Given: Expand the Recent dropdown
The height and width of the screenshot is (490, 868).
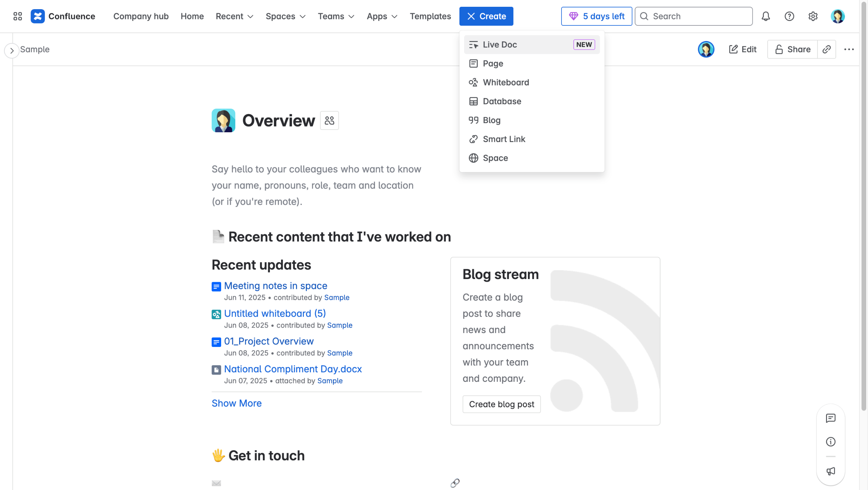Looking at the screenshot, I should tap(235, 16).
